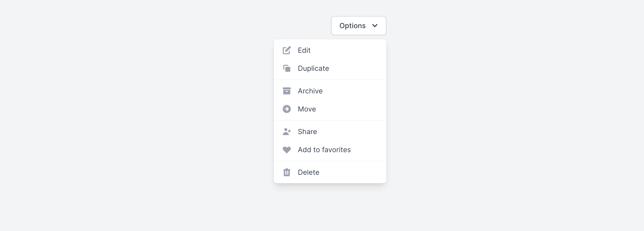The image size is (644, 231).
Task: Toggle the Options dropdown button
Action: (358, 26)
